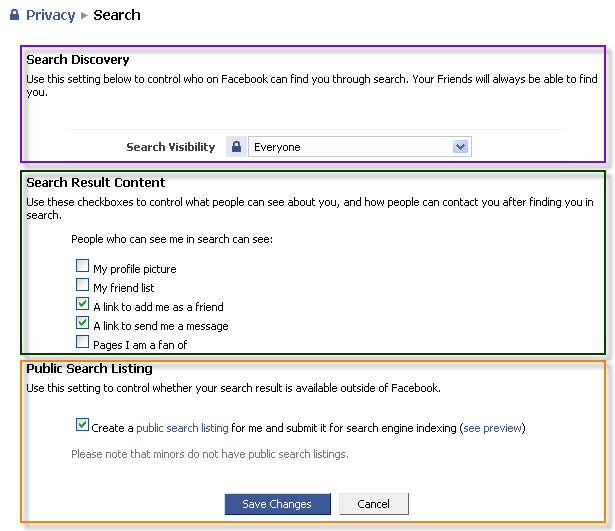The width and height of the screenshot is (615, 531).
Task: Click the lock icon next to Search Visibility
Action: coord(236,147)
